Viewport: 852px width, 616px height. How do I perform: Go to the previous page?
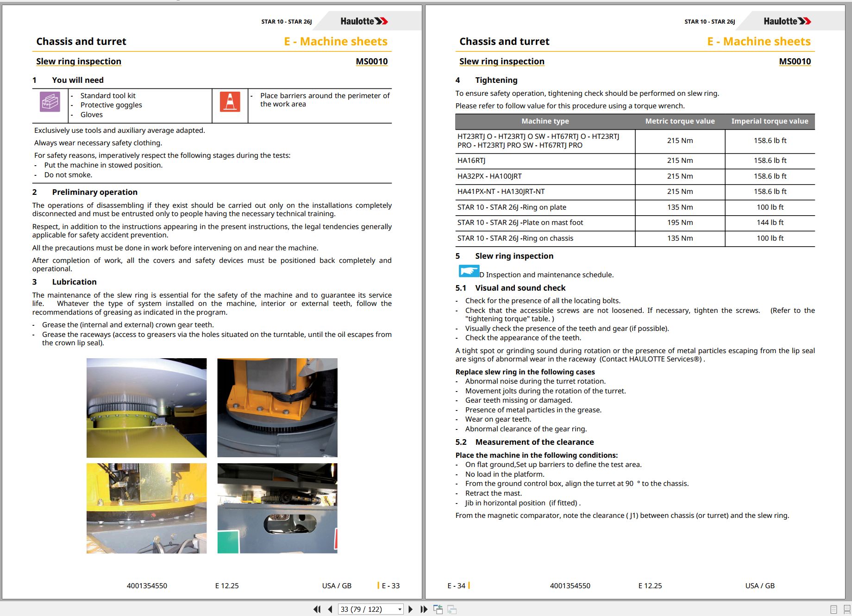coord(330,609)
